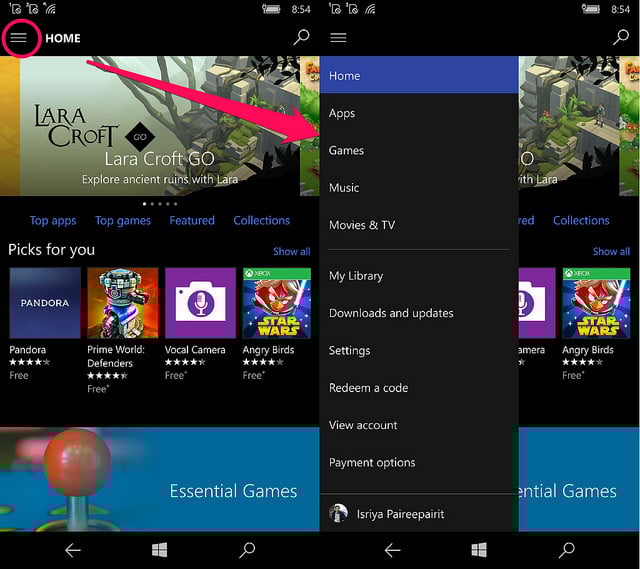Tap Back arrow on left phone navigation bar
The image size is (640, 569).
point(73,550)
